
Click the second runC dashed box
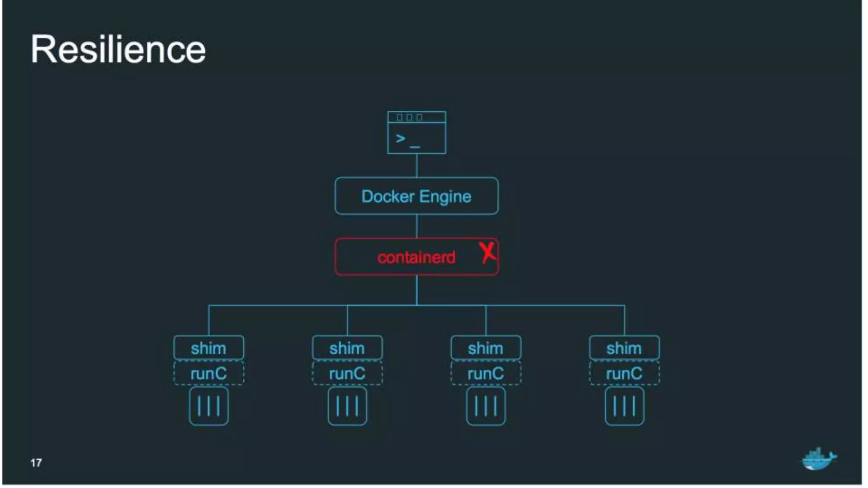[347, 373]
